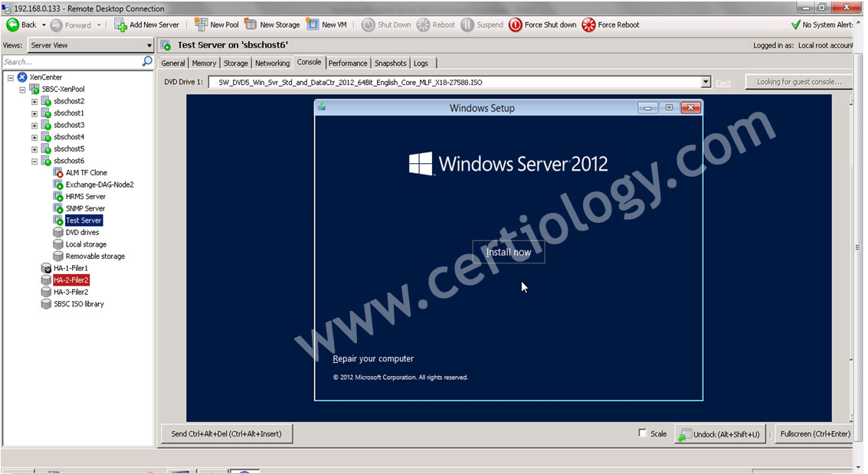This screenshot has width=868, height=474.
Task: Expand the sbschost1 tree node
Action: pyautogui.click(x=34, y=113)
